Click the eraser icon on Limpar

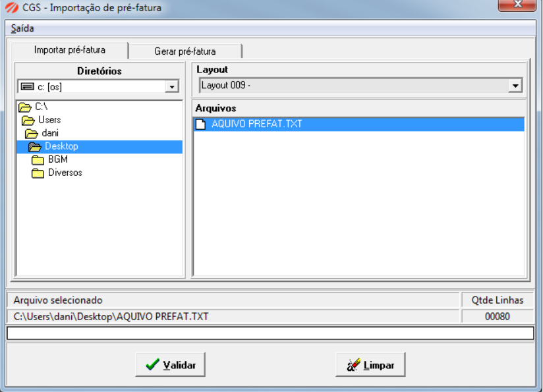[353, 365]
